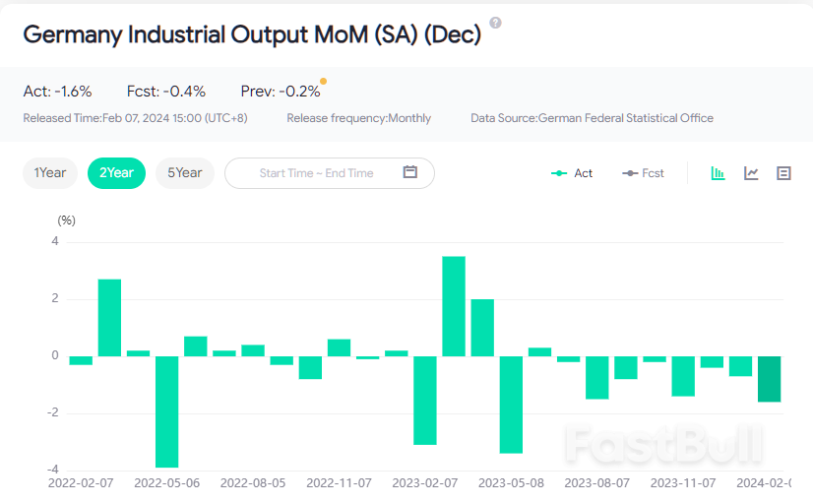
Task: Select the 5Year time range
Action: pos(184,173)
